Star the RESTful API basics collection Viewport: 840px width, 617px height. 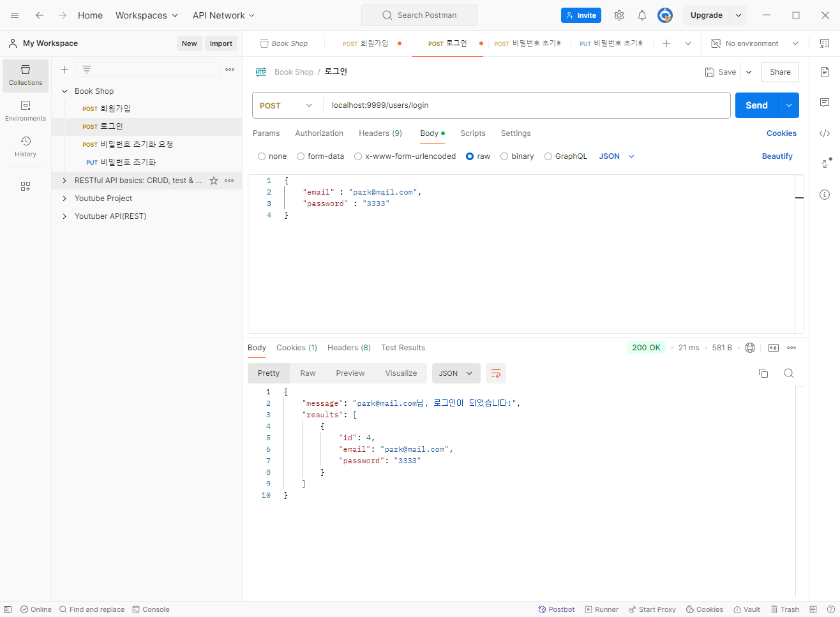click(214, 181)
